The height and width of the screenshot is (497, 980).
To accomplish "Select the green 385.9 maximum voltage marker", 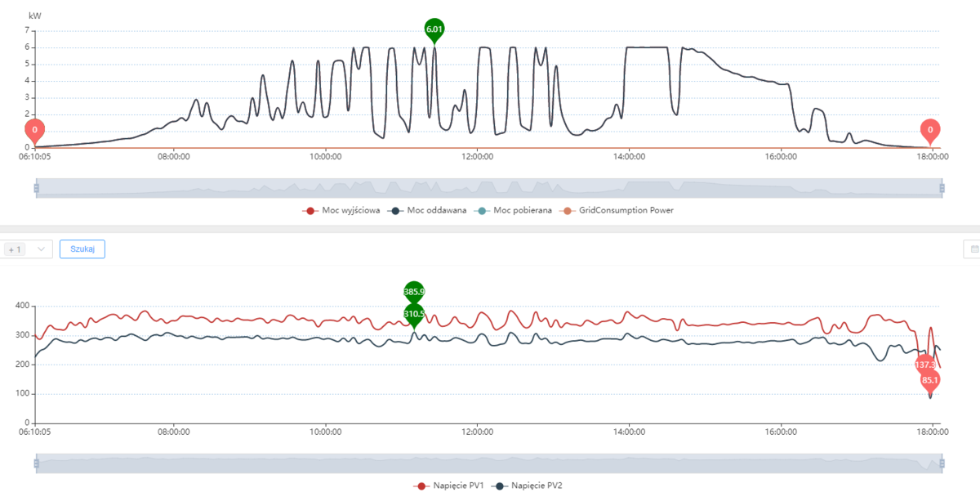I will tap(415, 291).
